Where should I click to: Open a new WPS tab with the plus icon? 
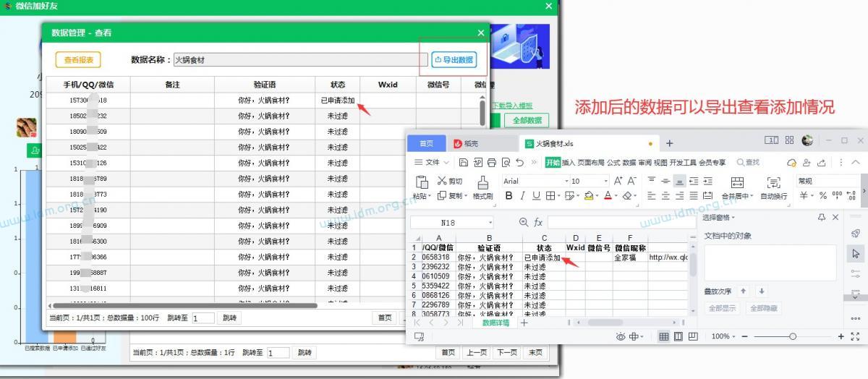pyautogui.click(x=669, y=143)
